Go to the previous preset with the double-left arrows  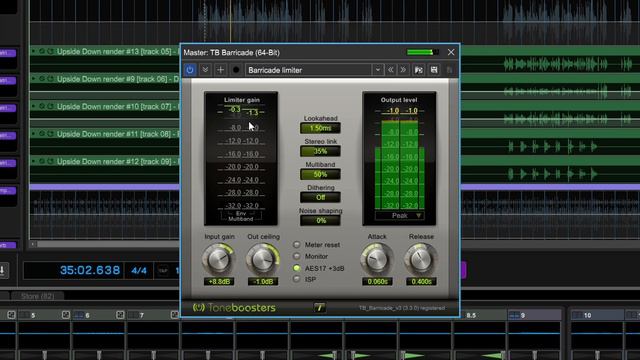tap(391, 70)
